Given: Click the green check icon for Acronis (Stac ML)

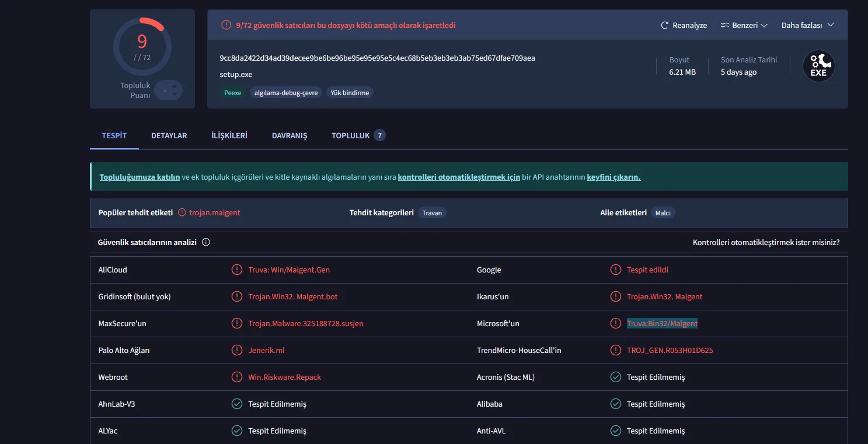Looking at the screenshot, I should click(615, 377).
